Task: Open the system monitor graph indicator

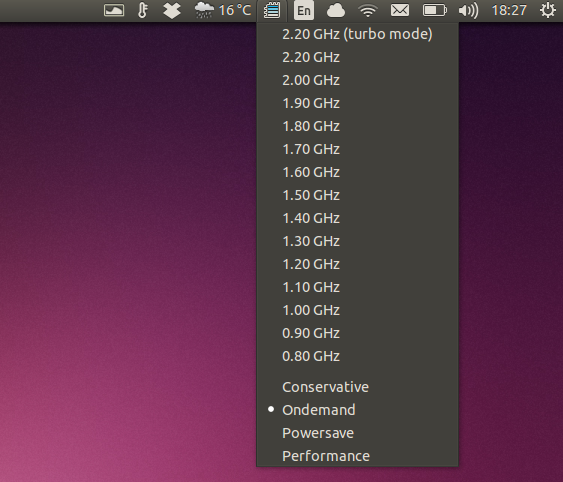Action: [114, 10]
